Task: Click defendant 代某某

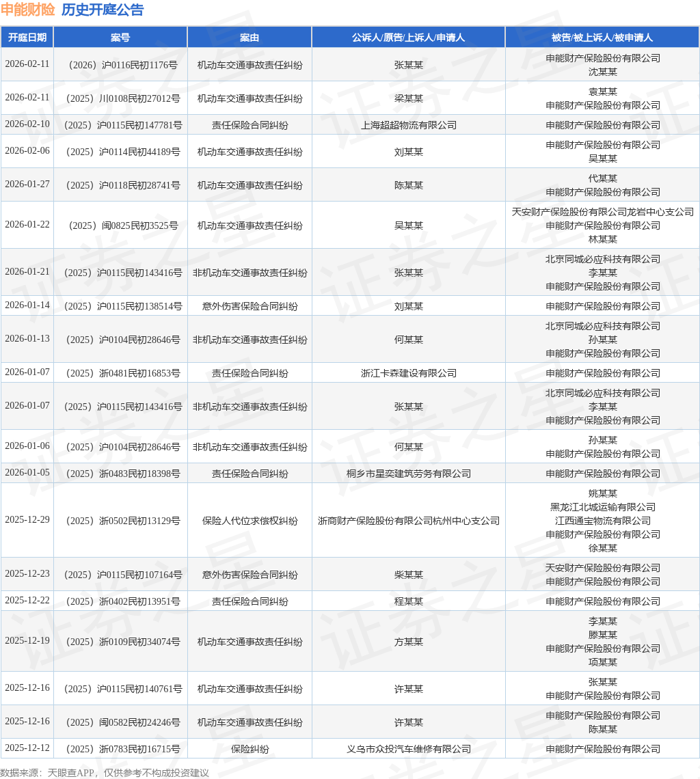Action: click(x=602, y=178)
